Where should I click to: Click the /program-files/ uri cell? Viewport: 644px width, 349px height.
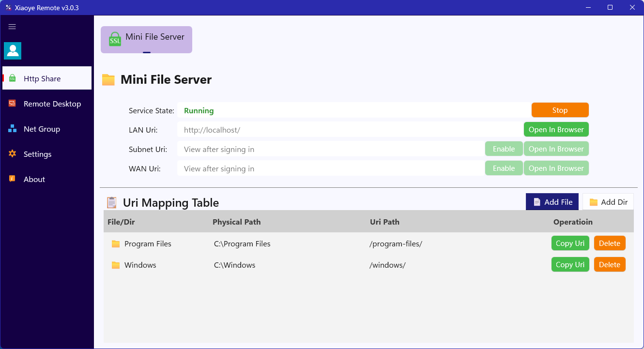tap(396, 244)
